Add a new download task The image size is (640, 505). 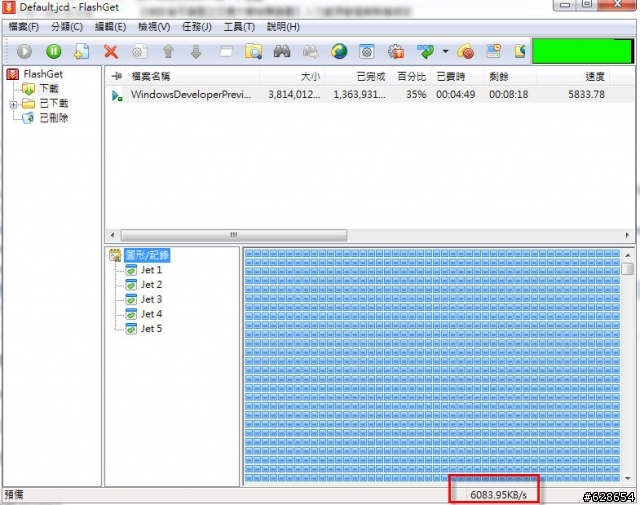click(x=82, y=51)
